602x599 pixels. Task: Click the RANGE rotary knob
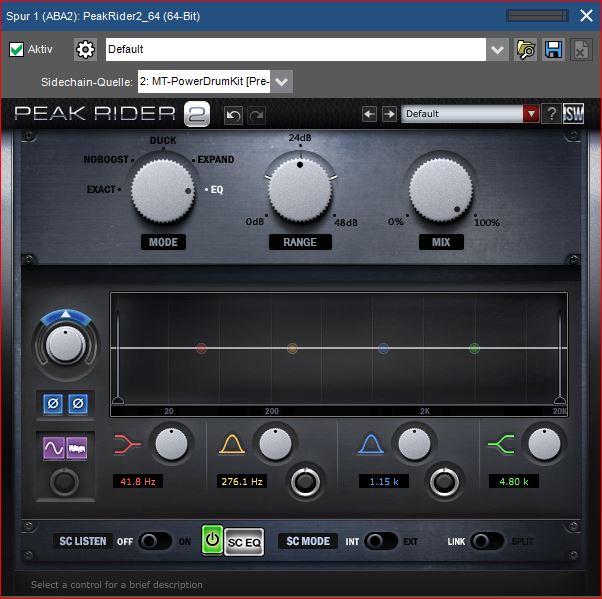point(300,189)
